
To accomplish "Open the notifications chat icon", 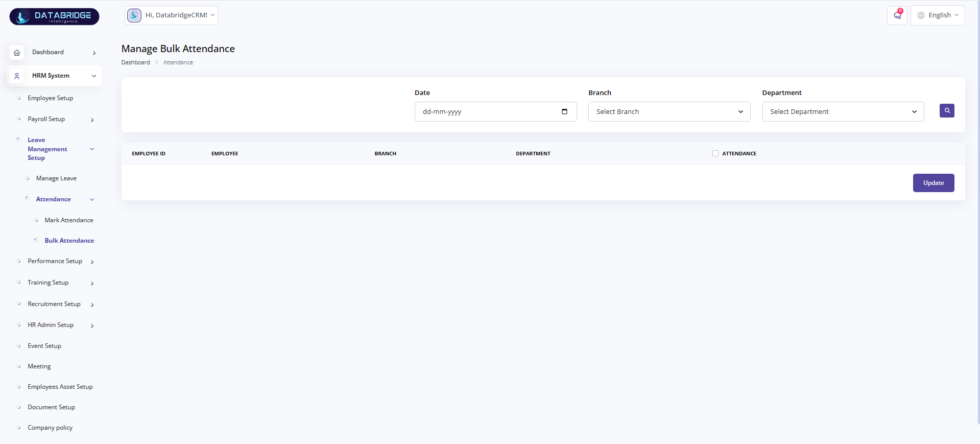I will coord(897,15).
